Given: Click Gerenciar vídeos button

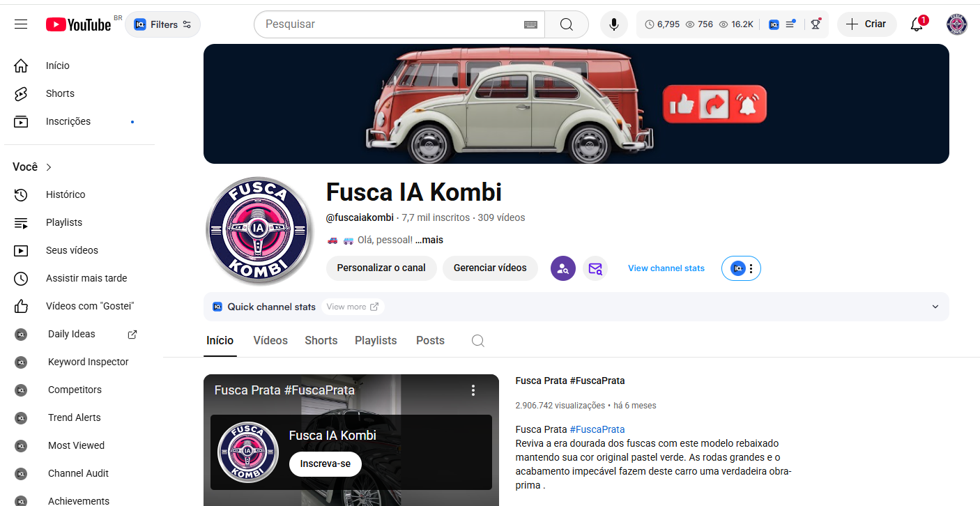Looking at the screenshot, I should pos(490,268).
